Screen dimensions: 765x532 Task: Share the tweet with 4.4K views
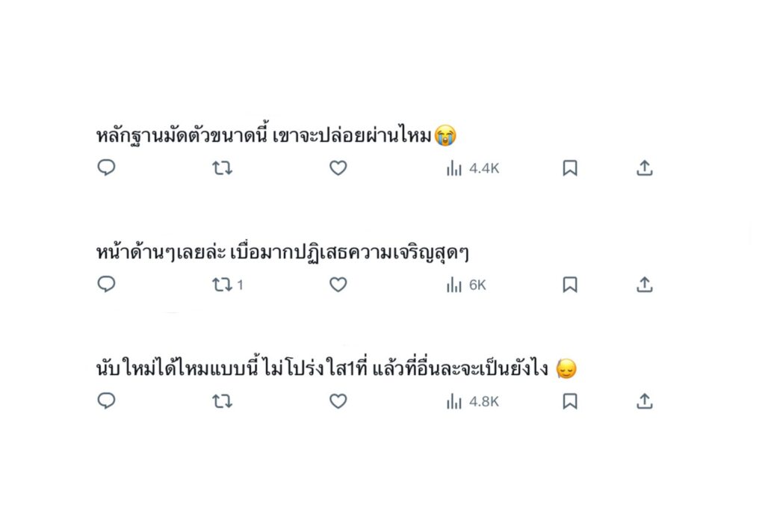click(x=645, y=168)
